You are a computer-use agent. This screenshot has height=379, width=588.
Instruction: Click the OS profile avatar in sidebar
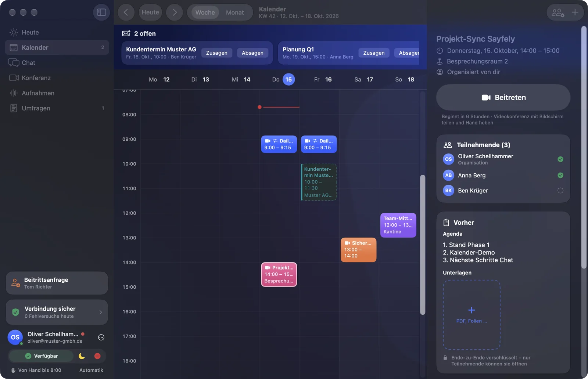pos(15,337)
